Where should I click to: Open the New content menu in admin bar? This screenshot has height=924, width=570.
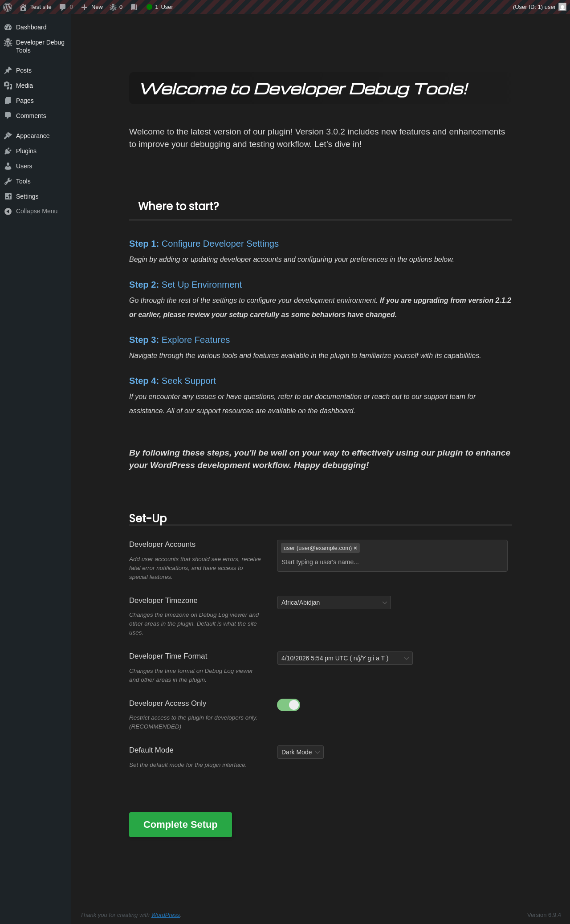point(92,7)
